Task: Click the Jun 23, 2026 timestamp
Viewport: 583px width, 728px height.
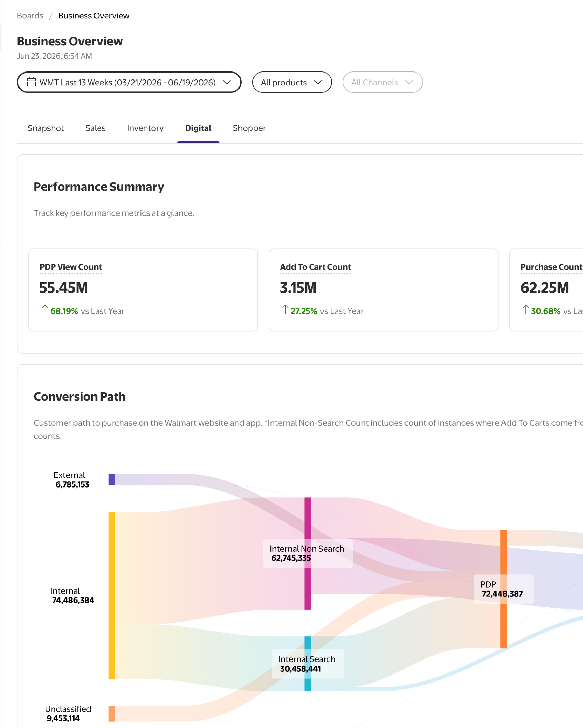Action: [x=54, y=56]
